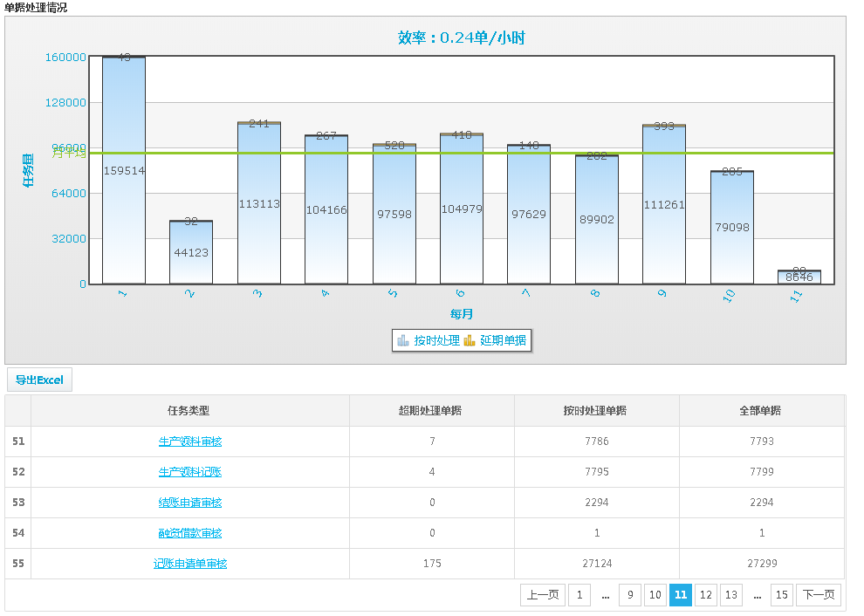Open the 融资借款审核 link in row 54
This screenshot has height=616, width=864.
190,533
